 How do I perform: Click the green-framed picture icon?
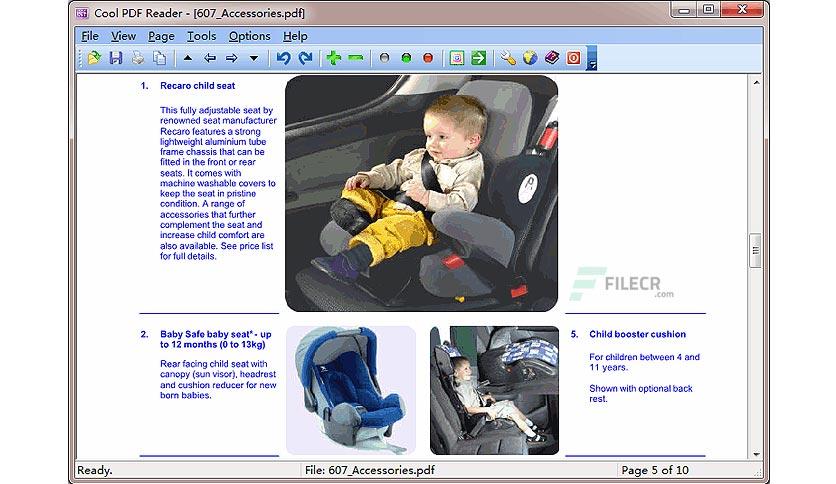point(457,58)
